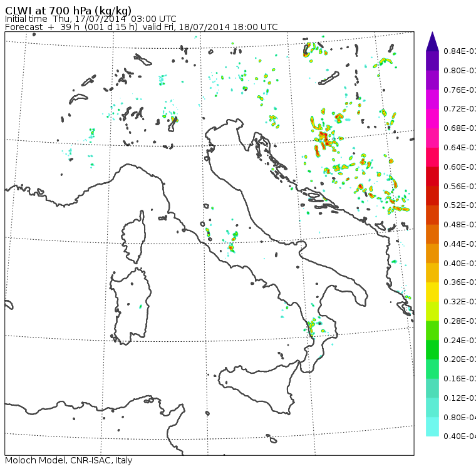The width and height of the screenshot is (476, 469).
Task: Pick the band between 0.80E-04 and 0.12E-03
Action: (x=432, y=408)
